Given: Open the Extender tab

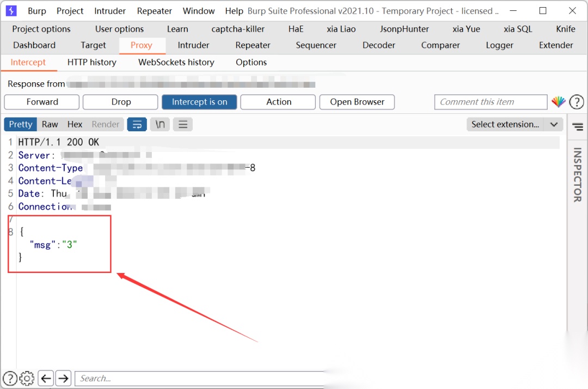Looking at the screenshot, I should tap(556, 45).
